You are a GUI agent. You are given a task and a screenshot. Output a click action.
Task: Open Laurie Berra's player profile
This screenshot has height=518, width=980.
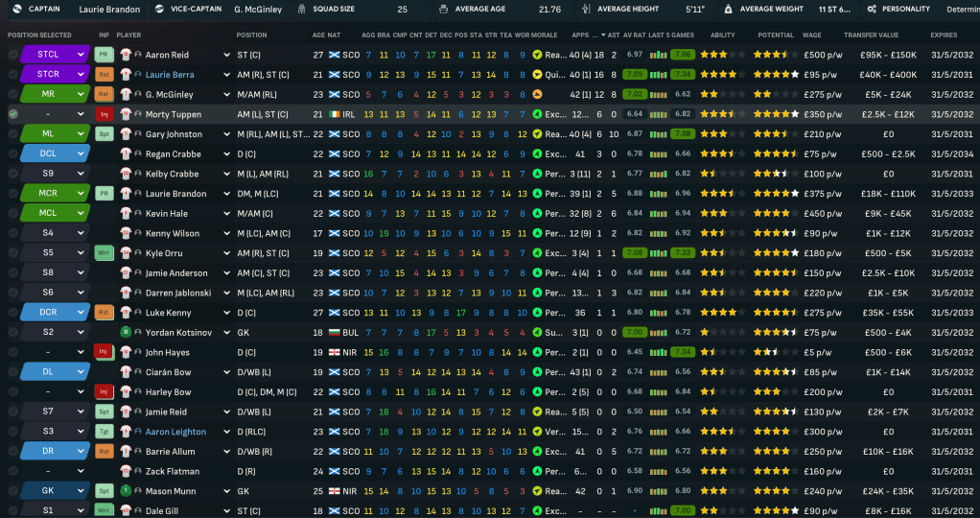click(x=170, y=75)
